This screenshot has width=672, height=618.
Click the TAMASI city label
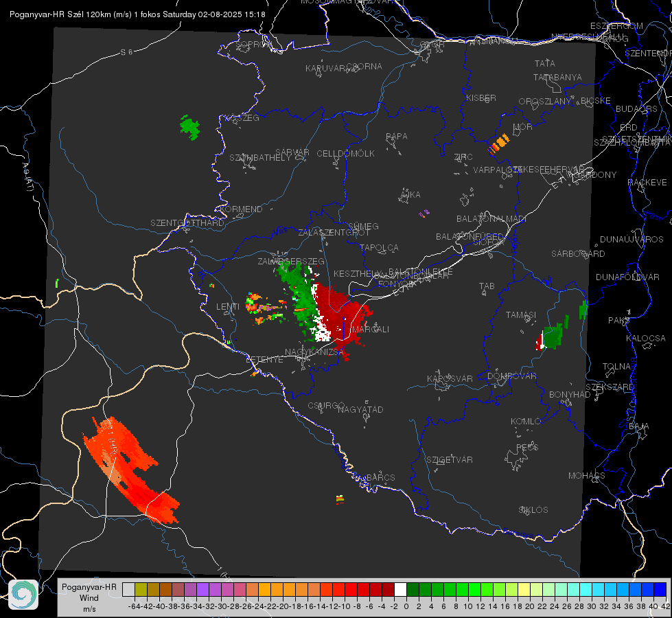521,315
